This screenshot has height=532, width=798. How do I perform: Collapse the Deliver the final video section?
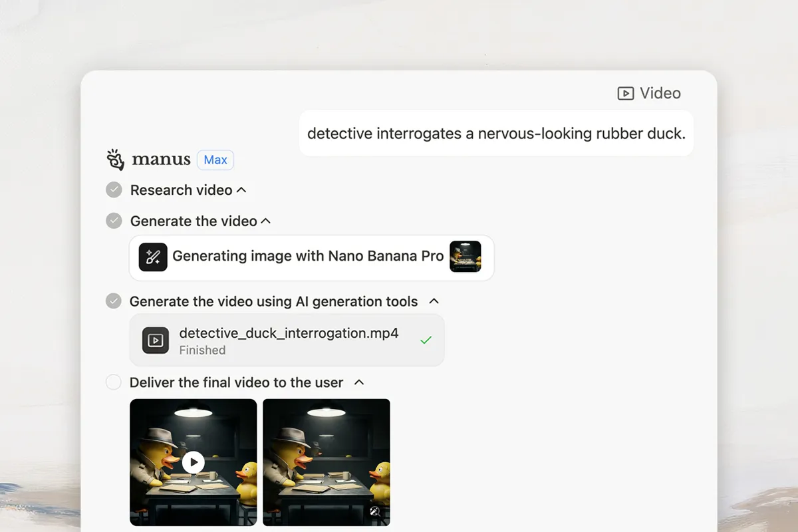pyautogui.click(x=359, y=382)
